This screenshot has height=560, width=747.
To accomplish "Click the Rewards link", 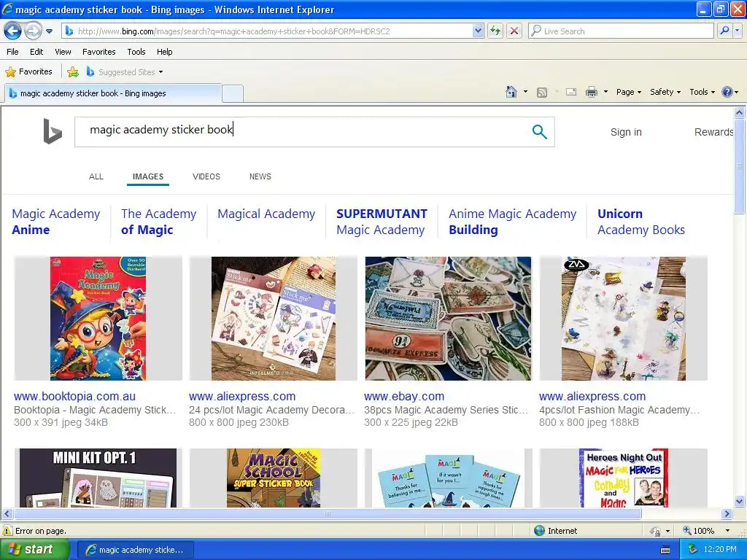I will coord(713,133).
